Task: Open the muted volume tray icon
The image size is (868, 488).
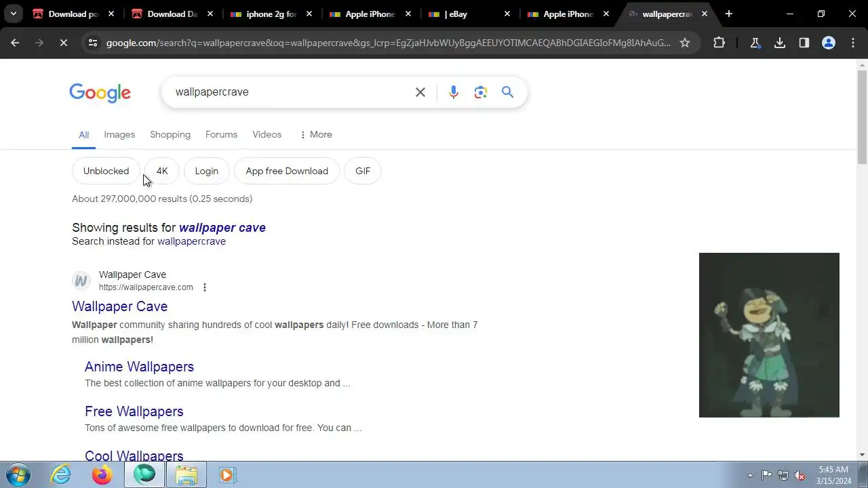Action: [800, 475]
